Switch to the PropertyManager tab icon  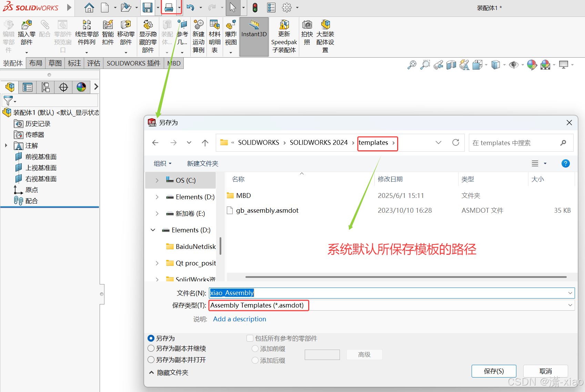coord(28,87)
